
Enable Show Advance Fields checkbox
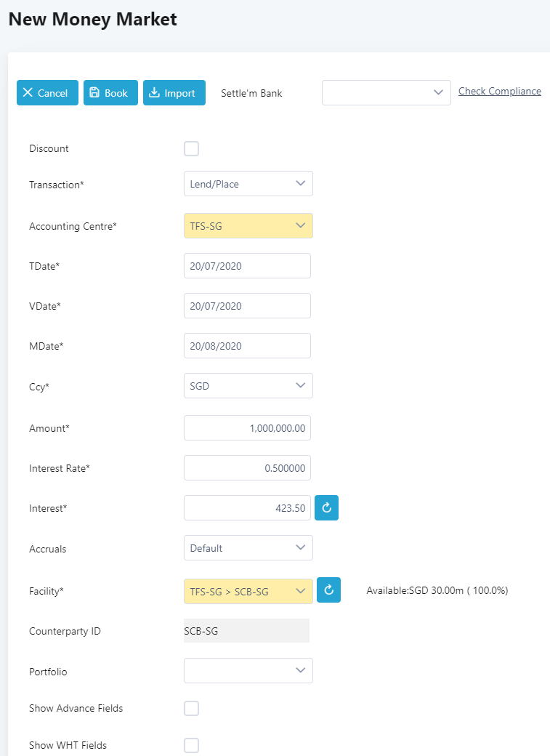pyautogui.click(x=191, y=708)
